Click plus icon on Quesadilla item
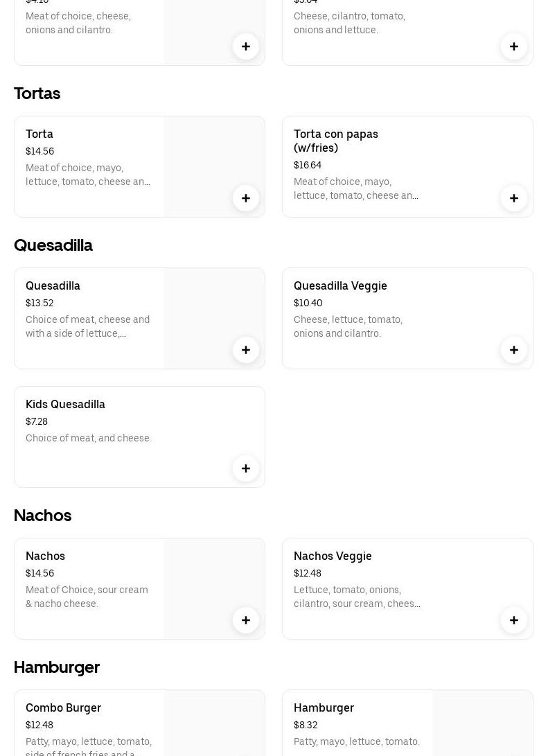Screen dimensions: 557x756 coord(246,350)
